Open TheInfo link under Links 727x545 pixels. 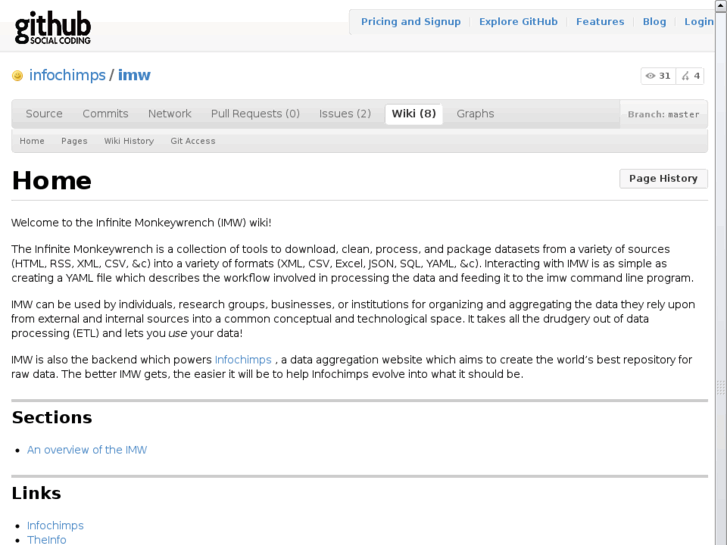coord(46,540)
